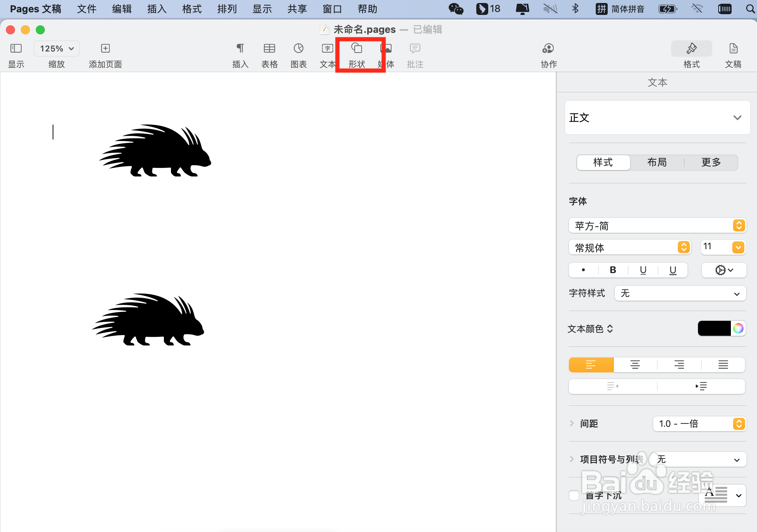The width and height of the screenshot is (757, 532).
Task: Open the Table (表格) toolbar icon
Action: click(269, 48)
